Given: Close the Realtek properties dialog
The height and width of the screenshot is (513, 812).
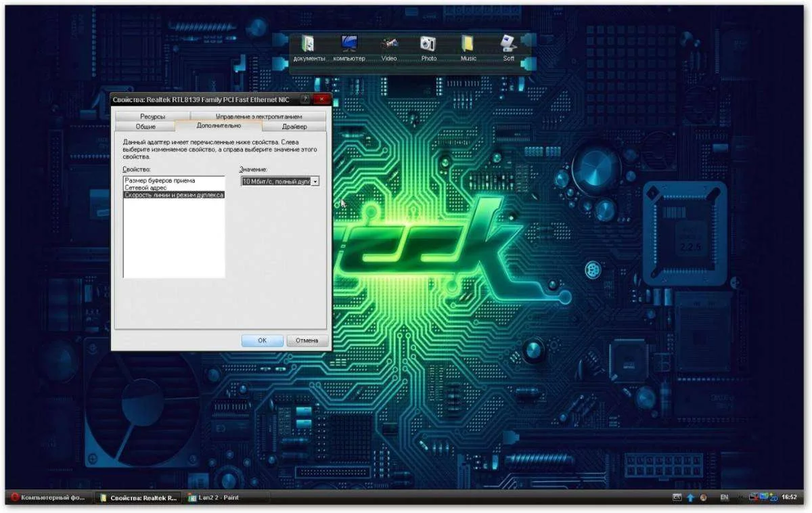Looking at the screenshot, I should point(321,99).
